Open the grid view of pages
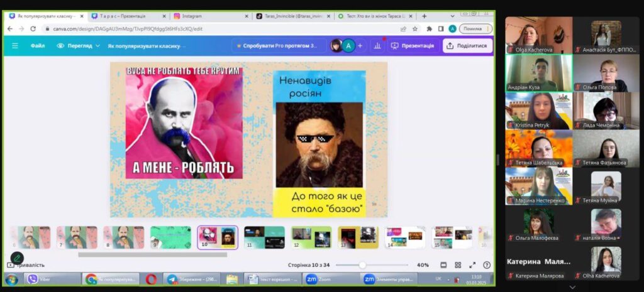 click(457, 265)
